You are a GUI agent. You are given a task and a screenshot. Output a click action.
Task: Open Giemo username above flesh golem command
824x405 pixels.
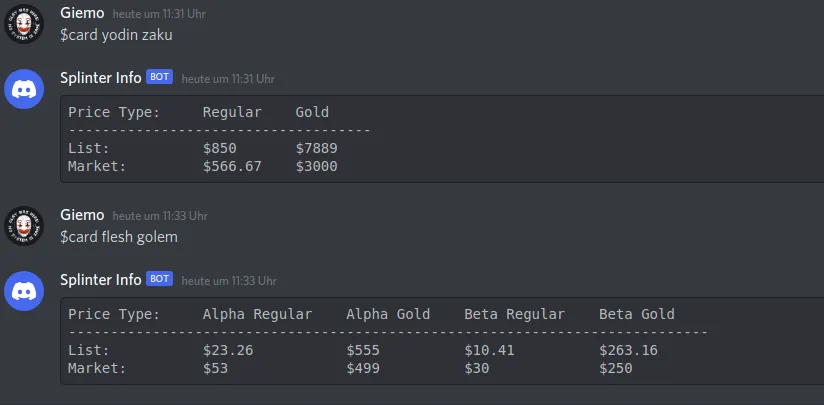pos(82,215)
